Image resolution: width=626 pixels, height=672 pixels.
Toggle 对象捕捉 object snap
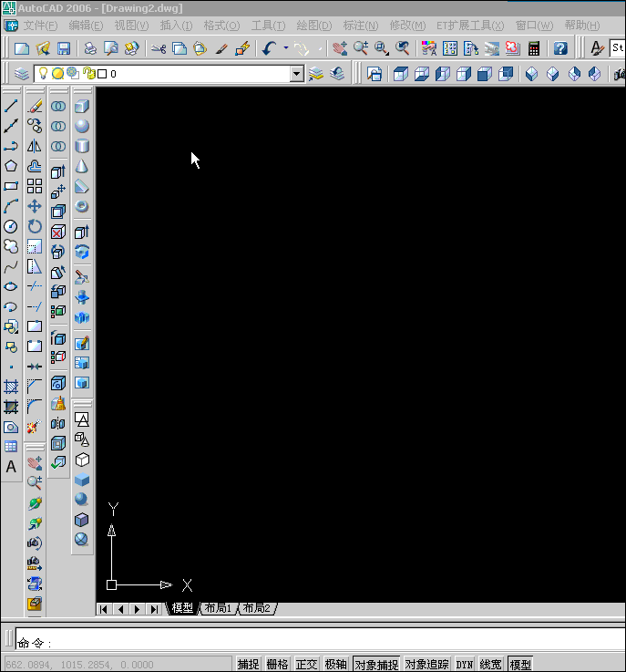[x=376, y=665]
